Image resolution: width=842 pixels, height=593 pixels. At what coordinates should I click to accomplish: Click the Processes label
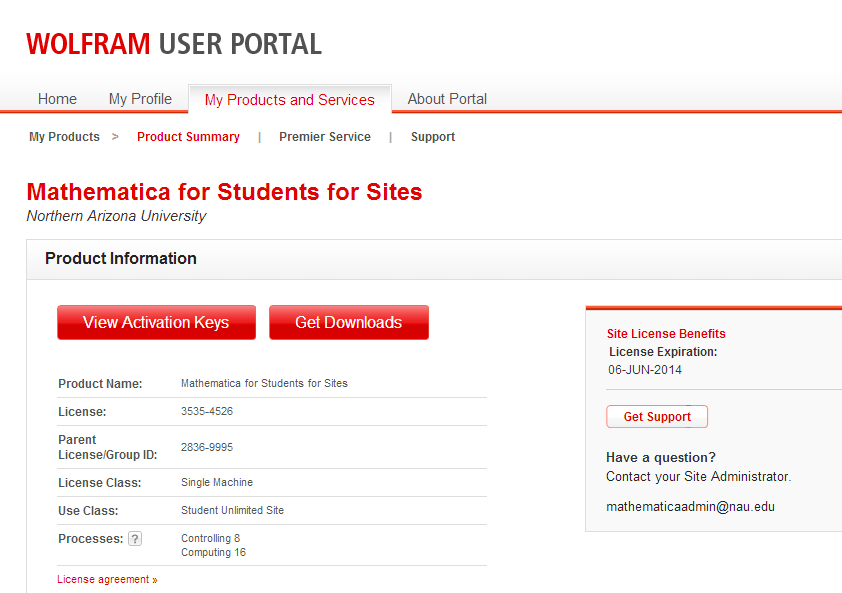(91, 539)
